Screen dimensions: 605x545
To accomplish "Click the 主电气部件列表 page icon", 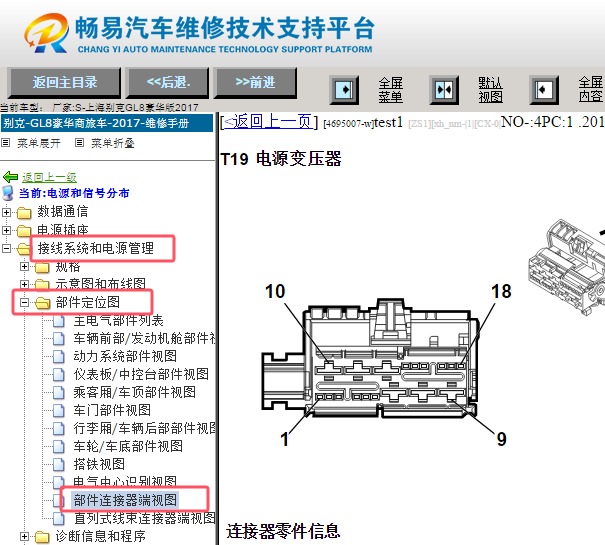I will click(59, 321).
